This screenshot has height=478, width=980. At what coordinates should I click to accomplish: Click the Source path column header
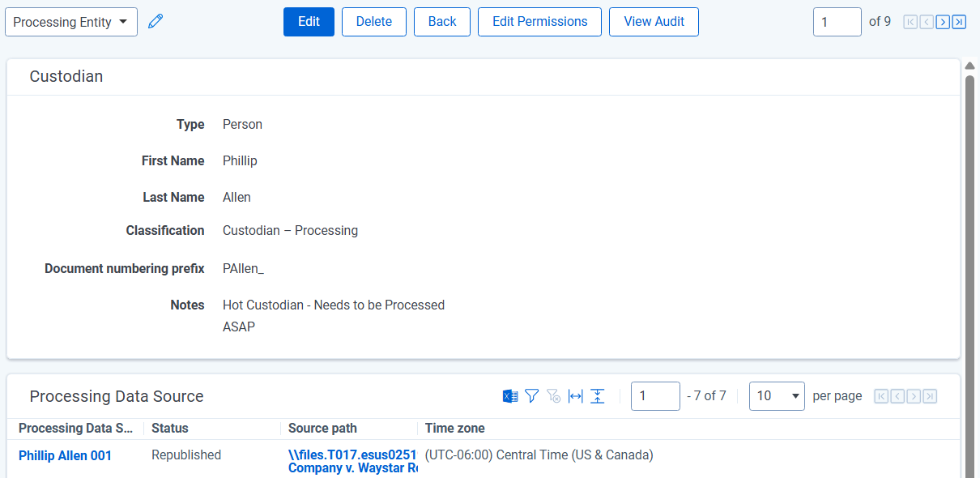(x=322, y=428)
